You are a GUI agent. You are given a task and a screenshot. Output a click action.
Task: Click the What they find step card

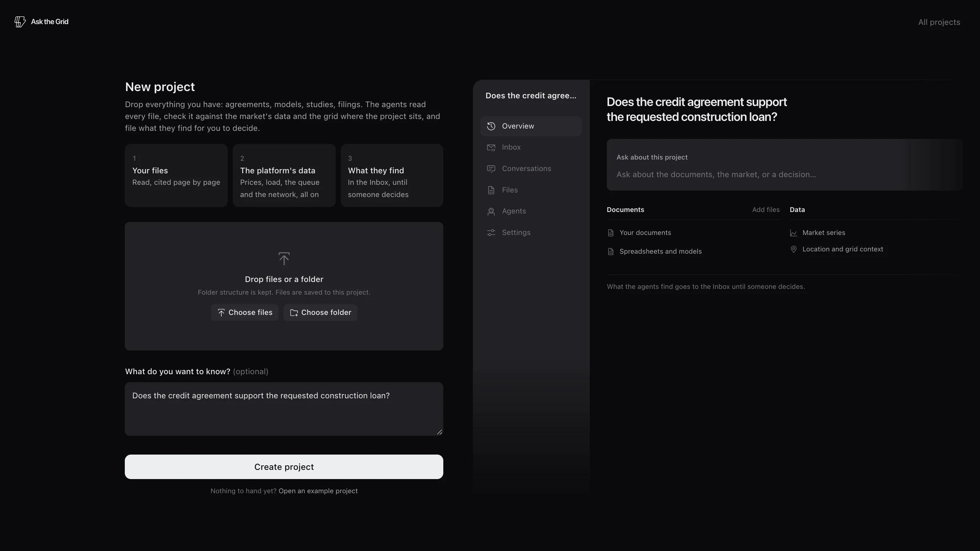coord(392,176)
